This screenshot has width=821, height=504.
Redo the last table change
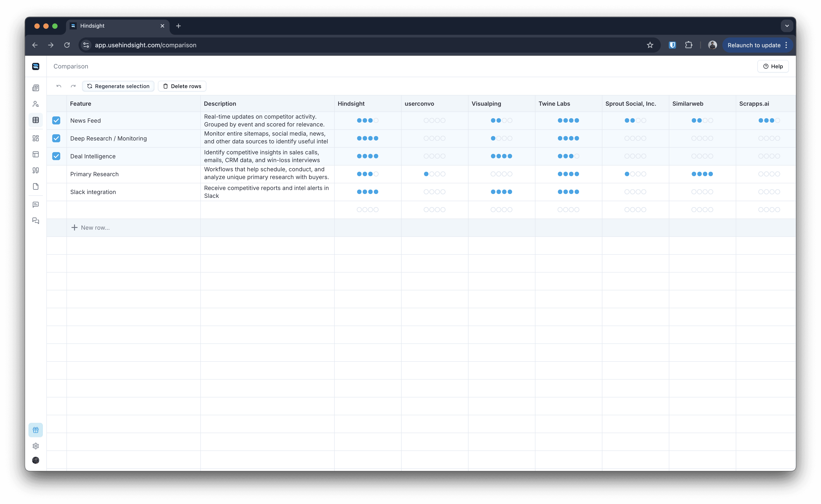(73, 86)
